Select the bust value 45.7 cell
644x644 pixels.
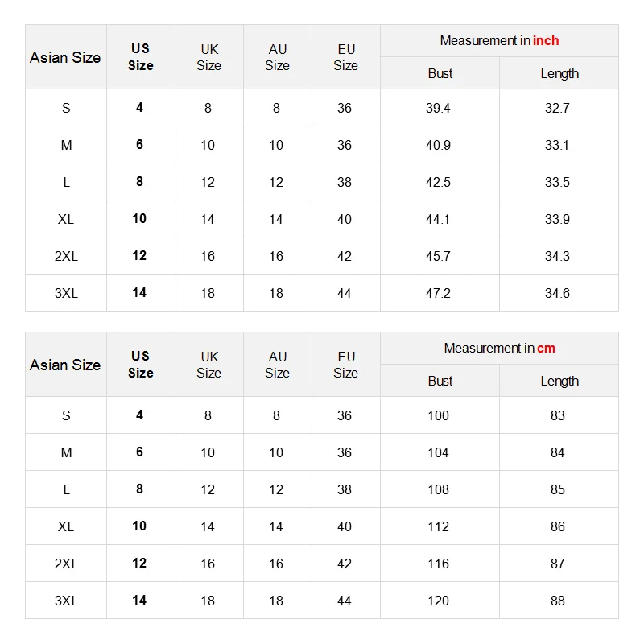click(x=439, y=256)
